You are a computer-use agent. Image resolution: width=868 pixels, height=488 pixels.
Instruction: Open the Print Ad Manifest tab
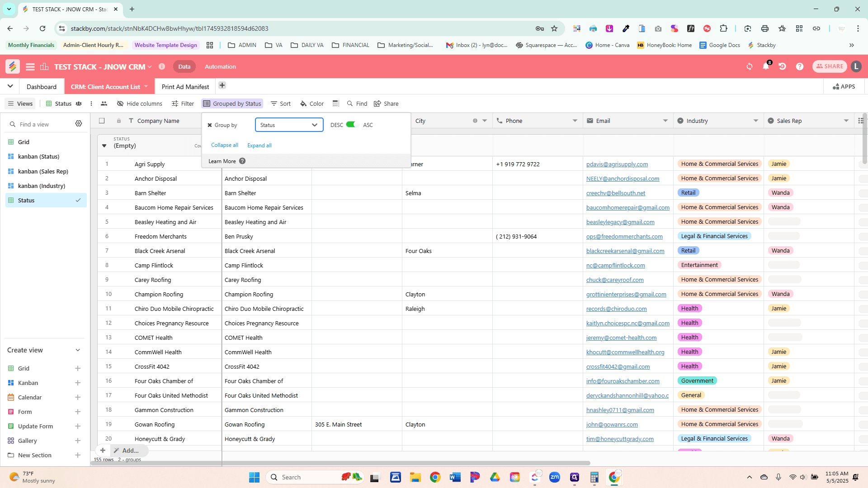pos(185,87)
